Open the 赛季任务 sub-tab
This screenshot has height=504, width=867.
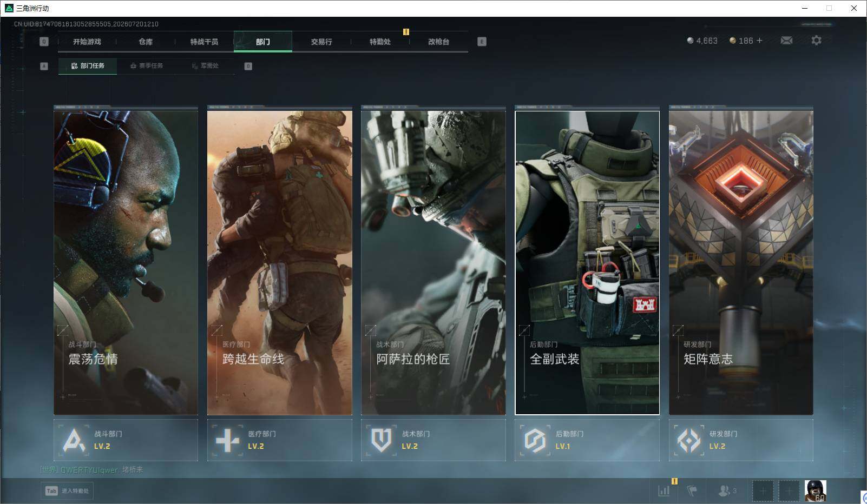(x=146, y=66)
